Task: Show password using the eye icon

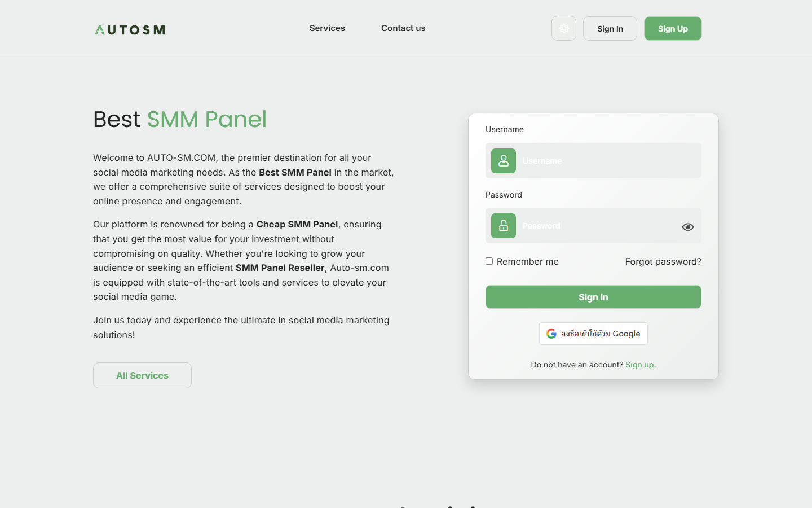Action: [687, 227]
